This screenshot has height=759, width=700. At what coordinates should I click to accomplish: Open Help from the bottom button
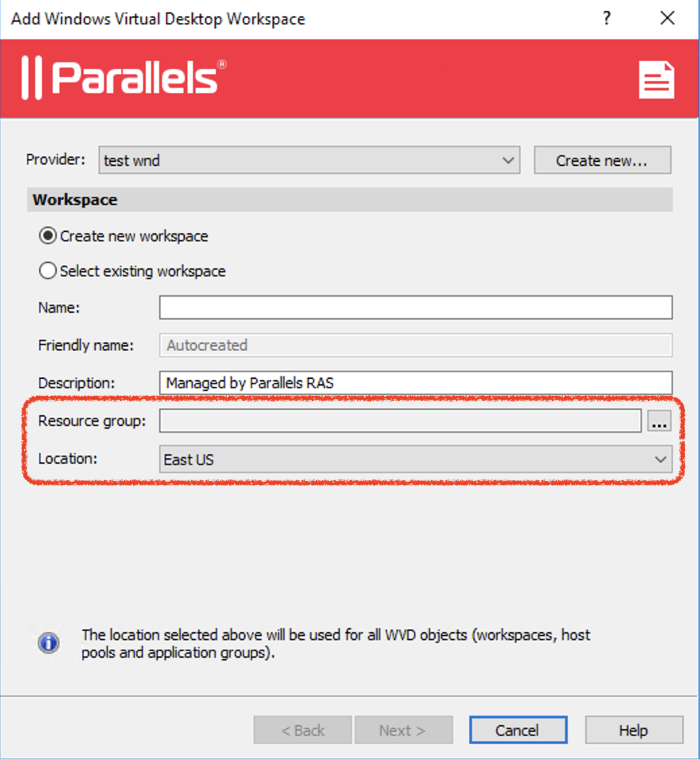[x=633, y=730]
